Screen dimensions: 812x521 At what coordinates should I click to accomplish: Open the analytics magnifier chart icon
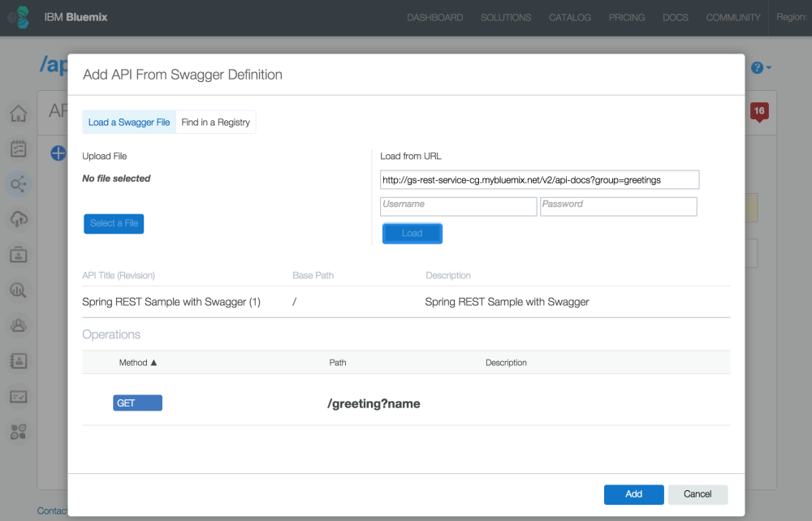(x=19, y=290)
